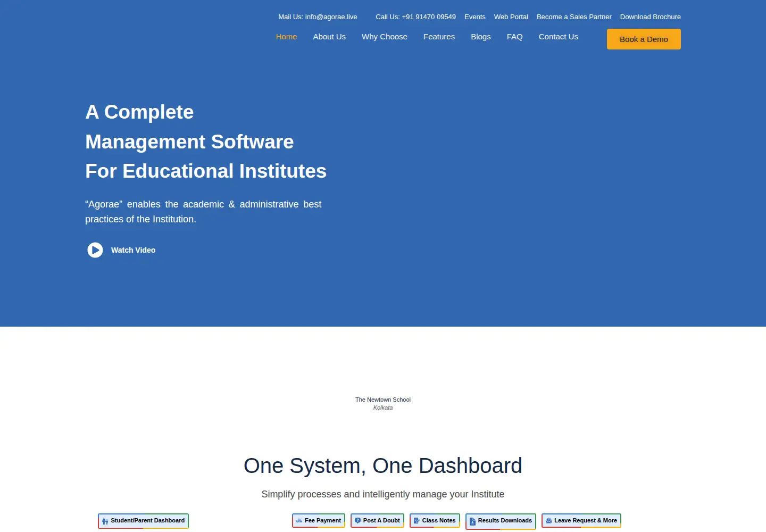Click the Student/Parent Dashboard people icon

click(x=105, y=521)
